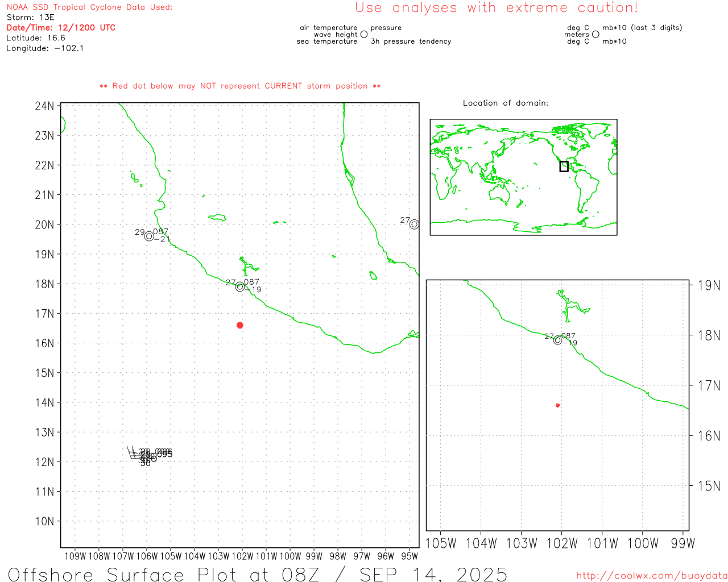Screen dimensions: 728x582
Task: Click the 'Longitude: -102.1' text
Action: [x=45, y=48]
